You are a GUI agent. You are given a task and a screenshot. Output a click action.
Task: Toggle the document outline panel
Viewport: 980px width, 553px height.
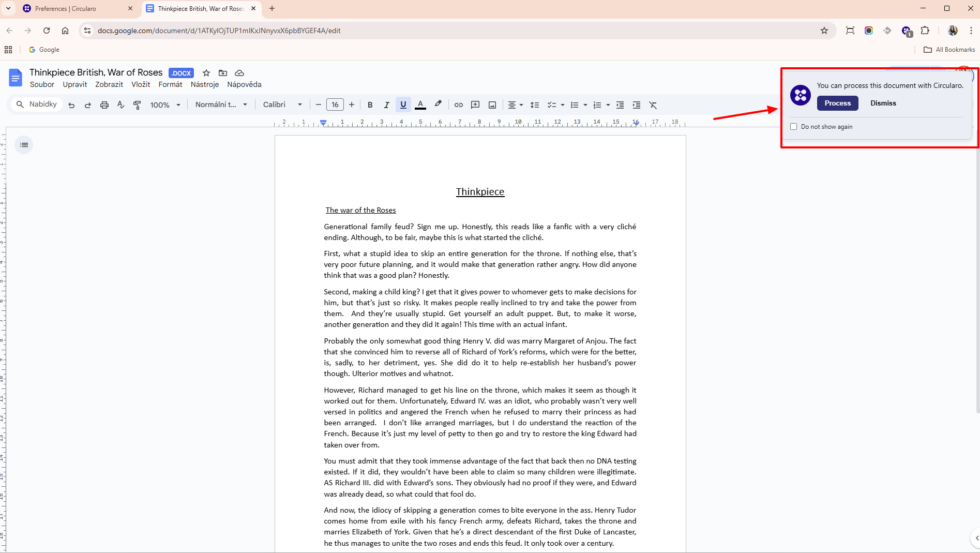[x=24, y=145]
